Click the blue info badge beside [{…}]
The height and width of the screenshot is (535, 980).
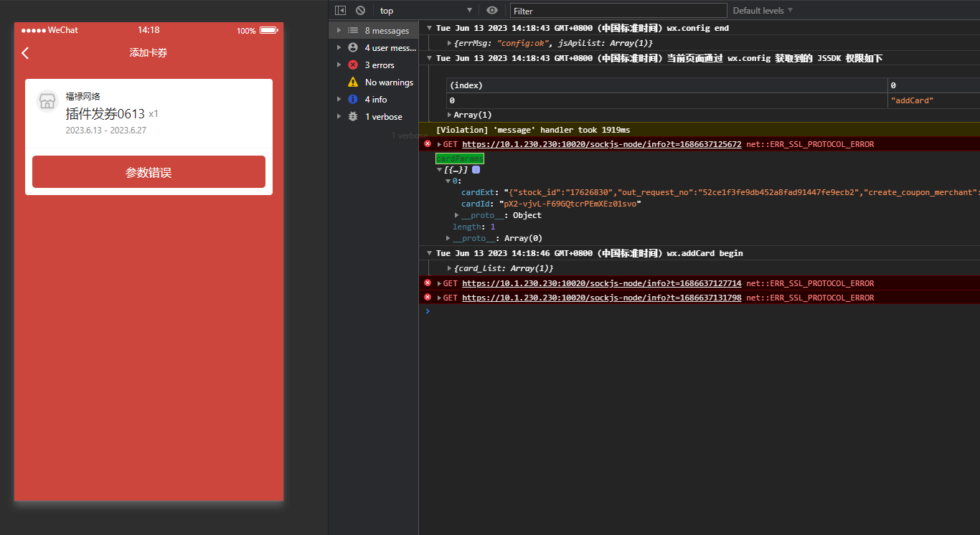click(476, 170)
